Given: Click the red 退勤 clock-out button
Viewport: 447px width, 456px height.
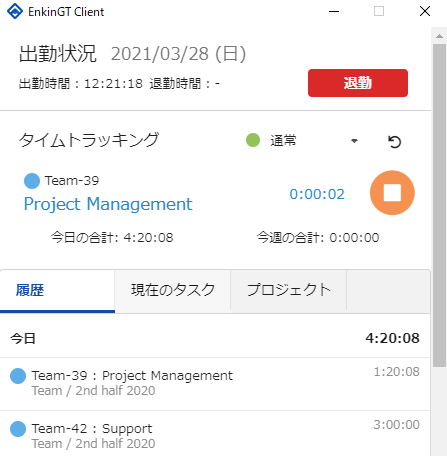Looking at the screenshot, I should (358, 83).
